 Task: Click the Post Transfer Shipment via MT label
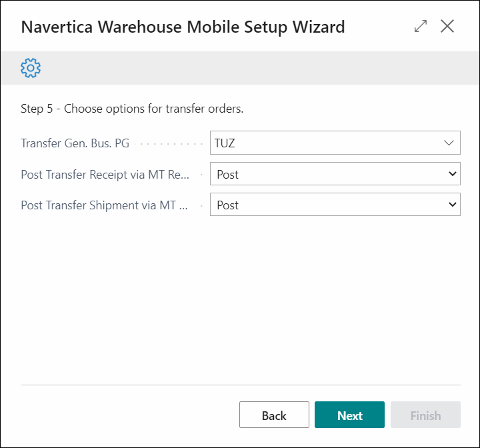[104, 205]
